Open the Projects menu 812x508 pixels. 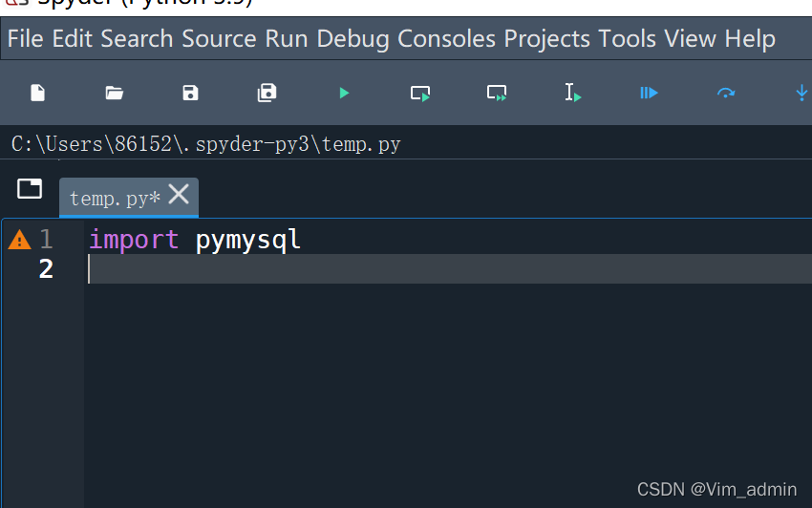(546, 39)
